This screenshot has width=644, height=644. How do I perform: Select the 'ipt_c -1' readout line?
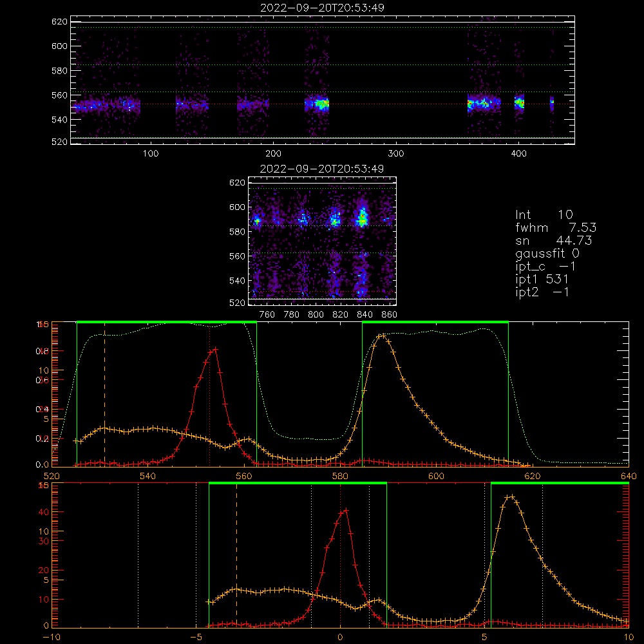(x=545, y=267)
